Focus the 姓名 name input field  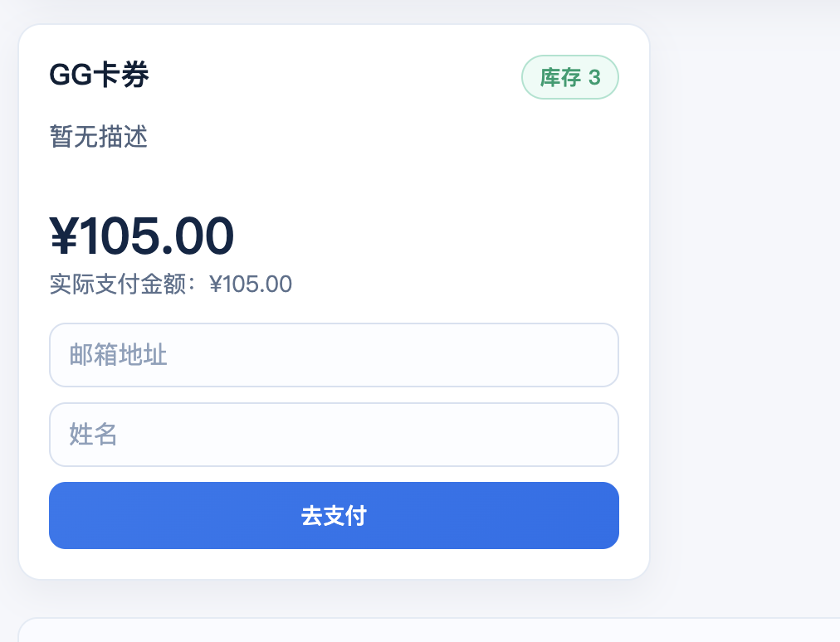(334, 435)
